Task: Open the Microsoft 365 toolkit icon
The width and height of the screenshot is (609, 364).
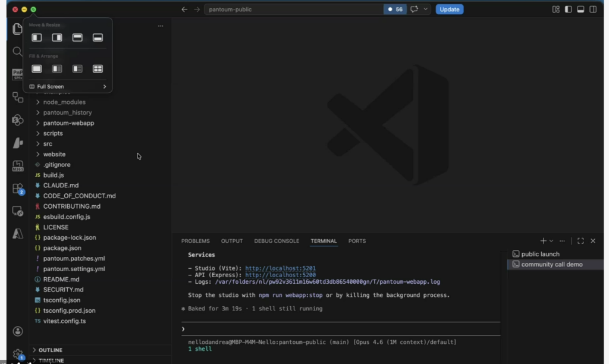Action: point(18,166)
